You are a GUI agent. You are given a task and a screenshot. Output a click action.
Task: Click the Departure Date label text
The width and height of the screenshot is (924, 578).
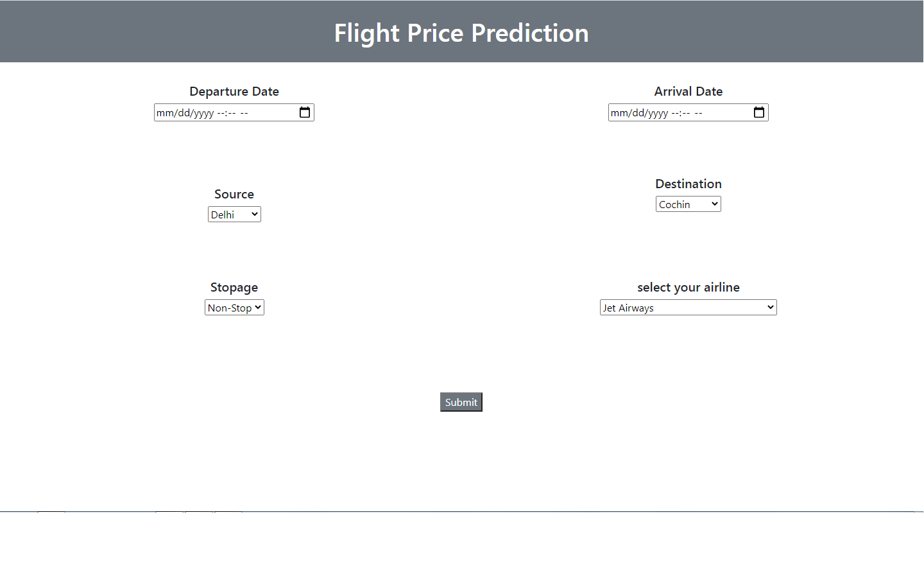[234, 91]
